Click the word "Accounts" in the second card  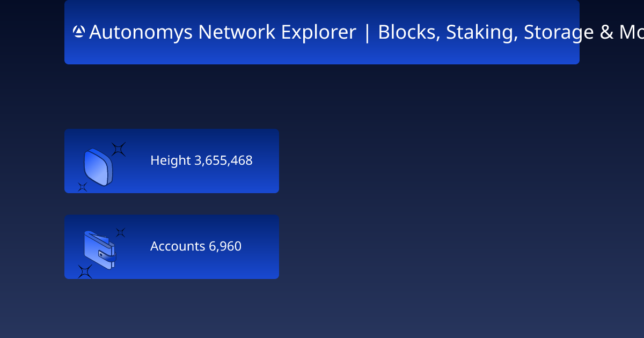(x=178, y=246)
